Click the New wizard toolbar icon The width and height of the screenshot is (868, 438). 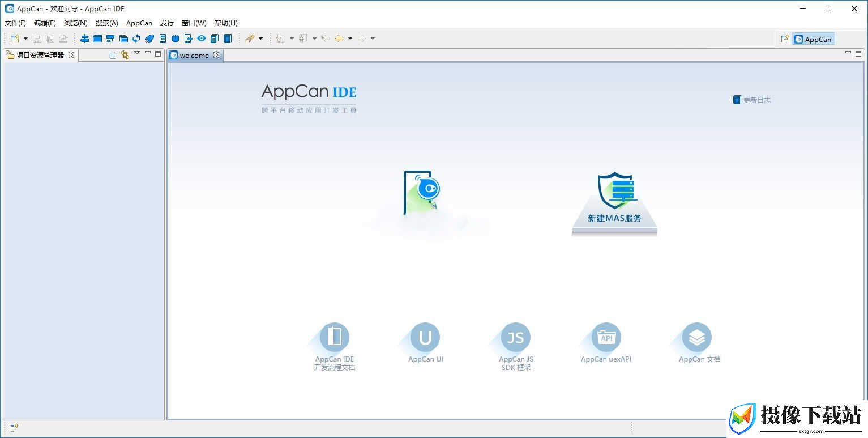click(15, 39)
